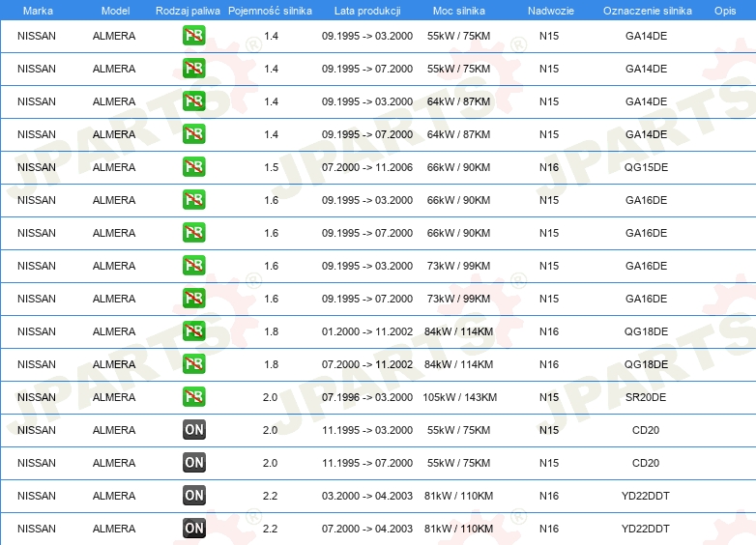Click the Moc silnika column header
The height and width of the screenshot is (545, 756).
(x=459, y=11)
